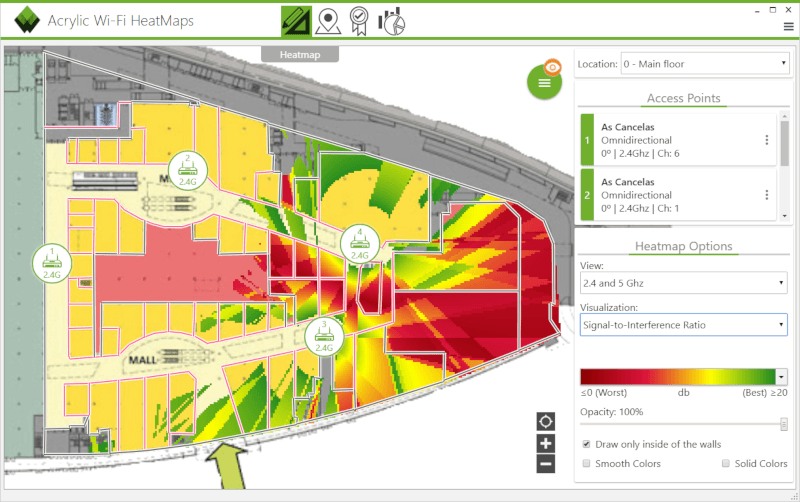Click the Heatmap tab above the map

(x=300, y=55)
